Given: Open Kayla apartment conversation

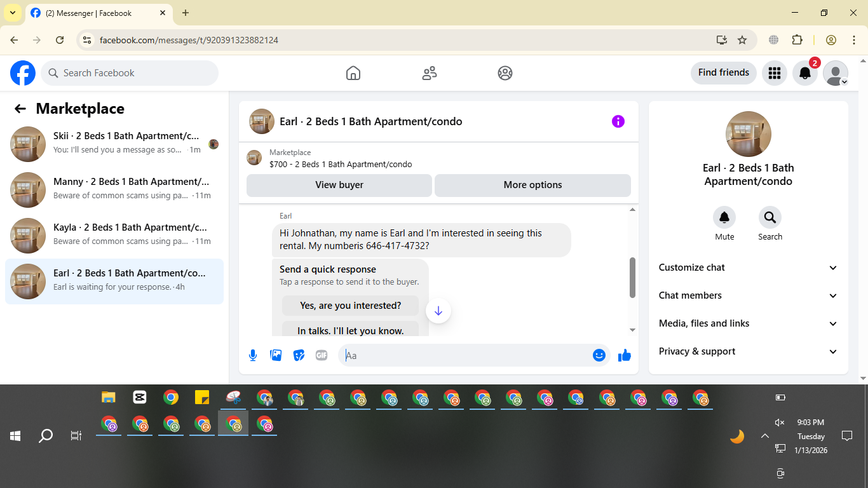Looking at the screenshot, I should pos(114,236).
